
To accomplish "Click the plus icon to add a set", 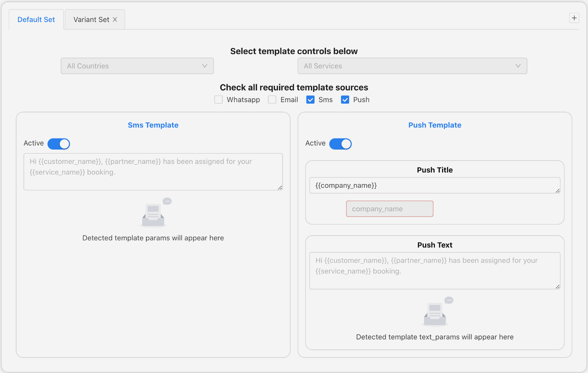I will [574, 18].
